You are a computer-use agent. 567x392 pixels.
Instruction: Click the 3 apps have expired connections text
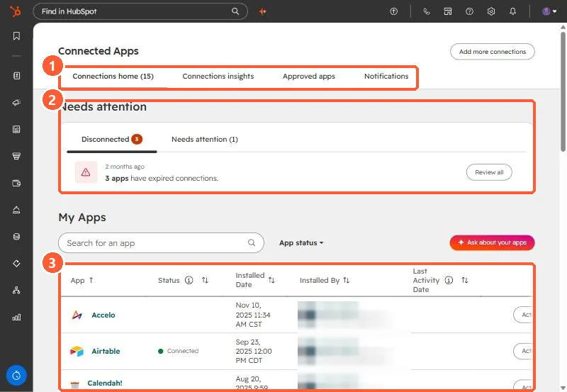pyautogui.click(x=162, y=179)
